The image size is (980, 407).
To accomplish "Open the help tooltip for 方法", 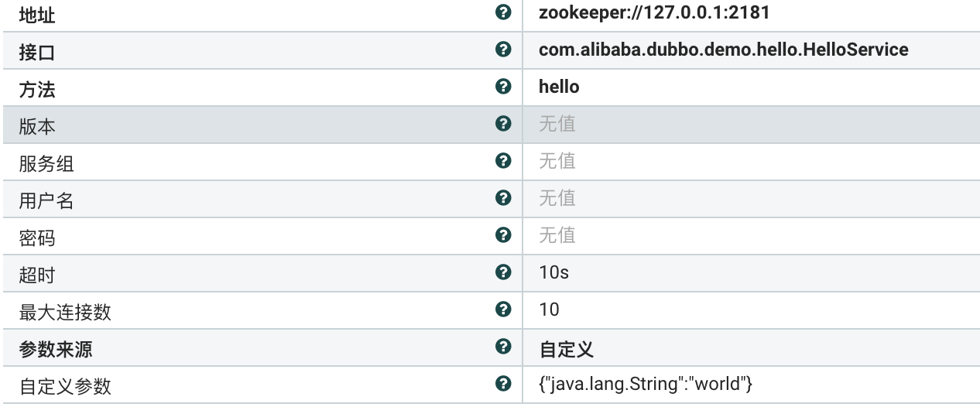I will tap(503, 87).
